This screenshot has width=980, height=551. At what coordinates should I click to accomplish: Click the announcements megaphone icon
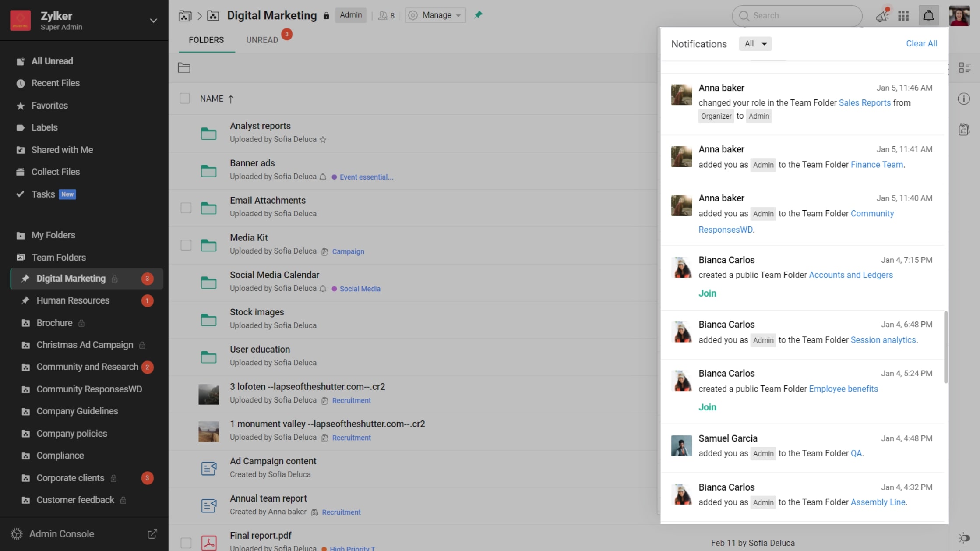coord(882,16)
